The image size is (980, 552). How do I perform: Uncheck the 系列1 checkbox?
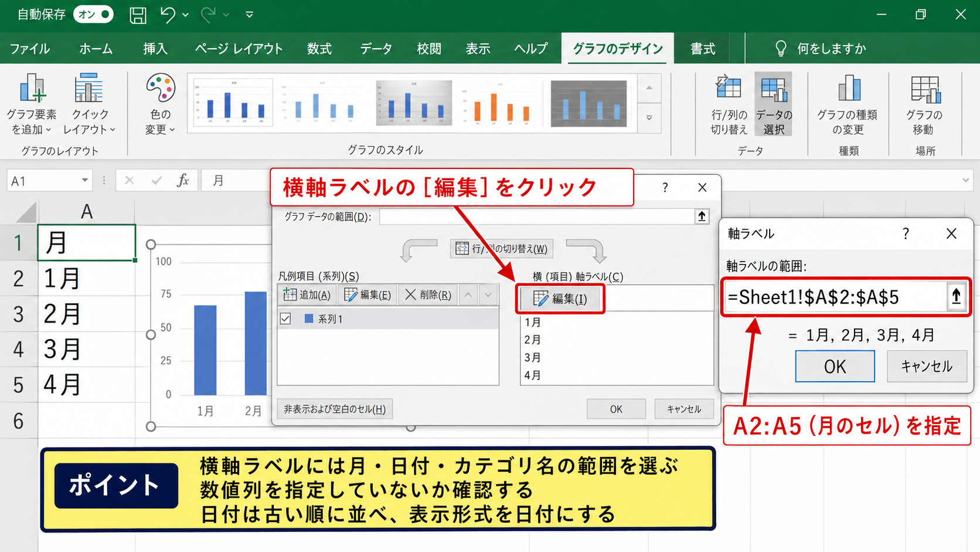[285, 319]
